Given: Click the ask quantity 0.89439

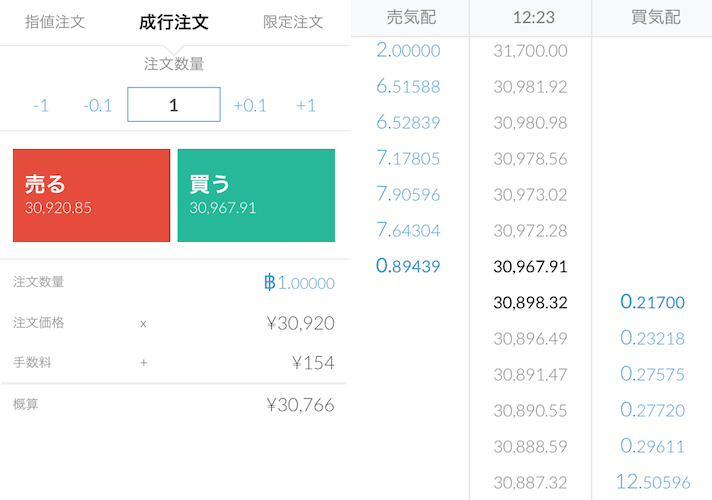Looking at the screenshot, I should tap(408, 266).
